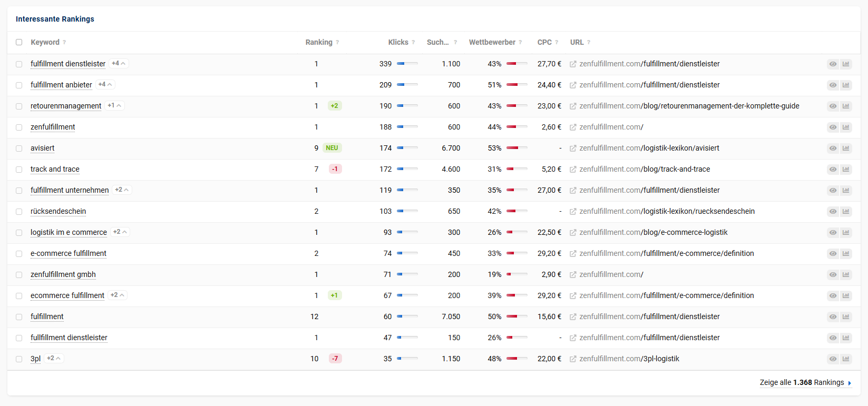Viewport: 868px width, 406px height.
Task: Show help question mark next to Wettbewerber
Action: click(x=520, y=43)
